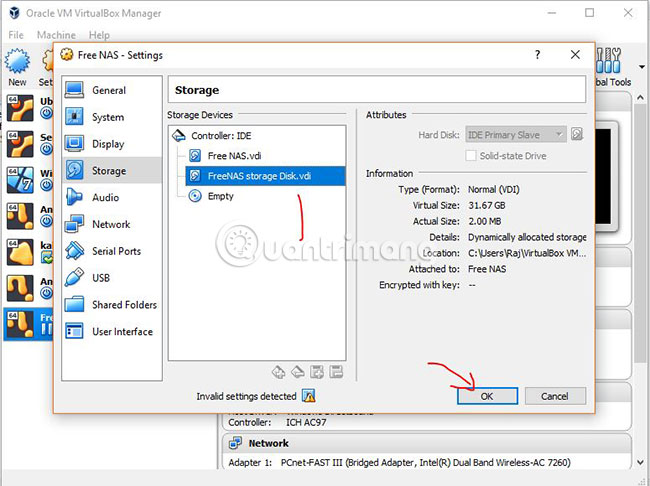Go to Network settings category
Viewport: 650px width, 486px height.
[112, 224]
